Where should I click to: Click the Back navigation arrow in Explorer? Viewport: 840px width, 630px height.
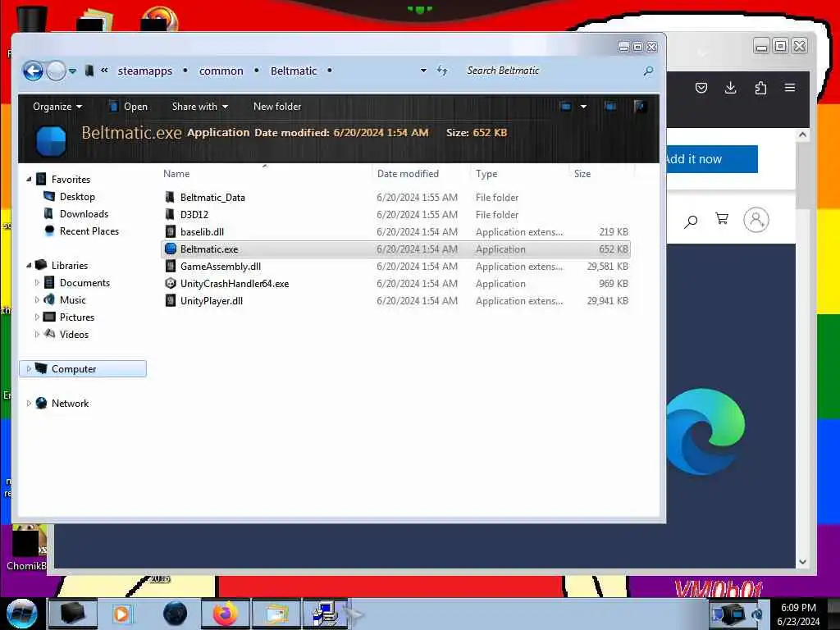pos(33,71)
